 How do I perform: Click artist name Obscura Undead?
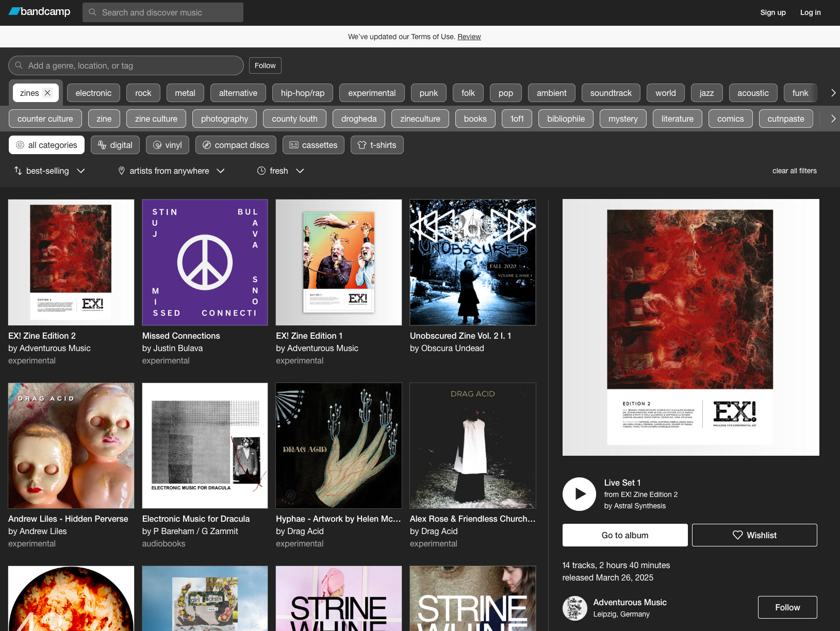(x=452, y=348)
